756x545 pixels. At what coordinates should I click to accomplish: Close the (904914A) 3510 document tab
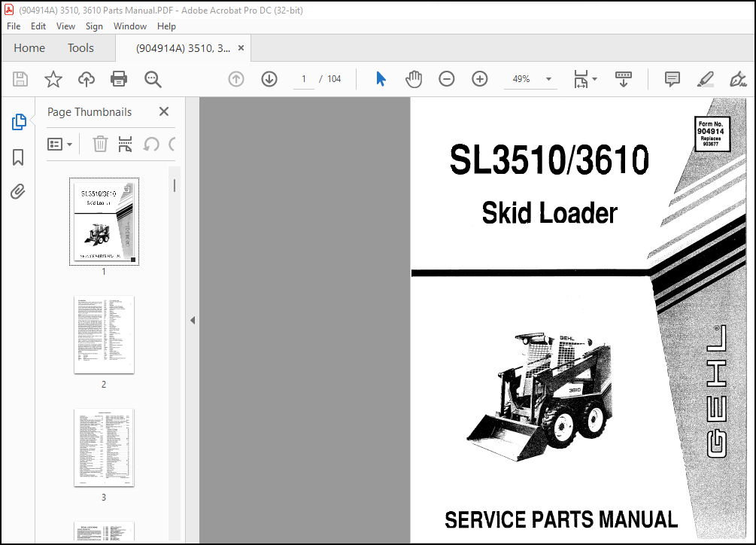[241, 47]
